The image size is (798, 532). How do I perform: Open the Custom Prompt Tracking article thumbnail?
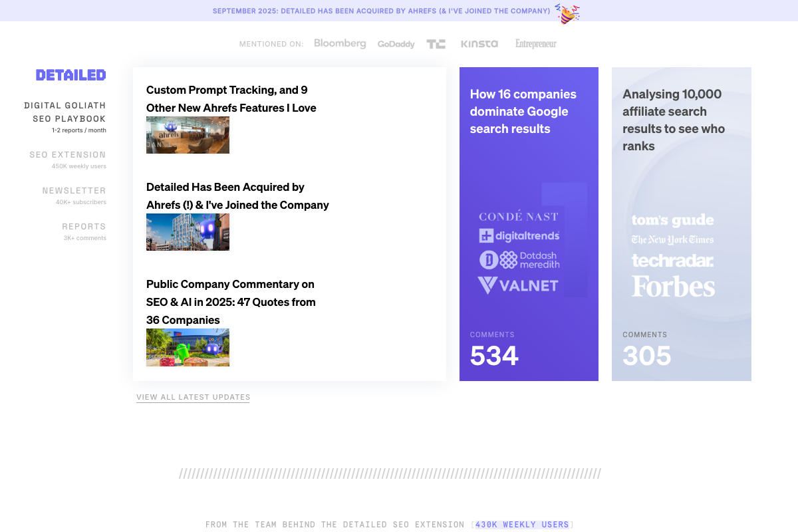[188, 134]
